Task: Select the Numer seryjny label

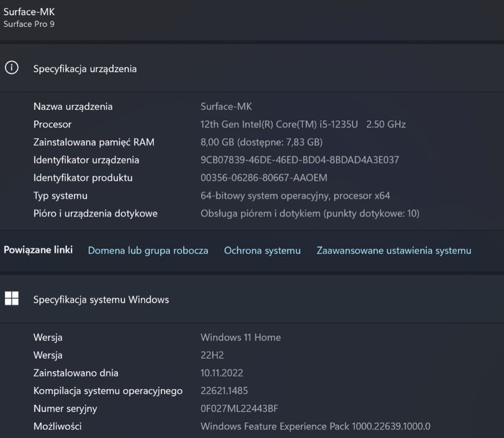Action: (65, 409)
